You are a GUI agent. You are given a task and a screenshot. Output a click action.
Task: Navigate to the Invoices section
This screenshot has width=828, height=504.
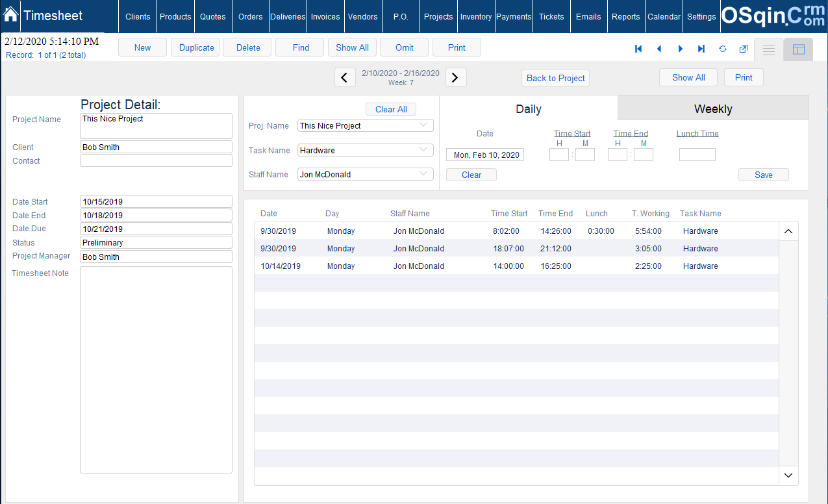[325, 17]
